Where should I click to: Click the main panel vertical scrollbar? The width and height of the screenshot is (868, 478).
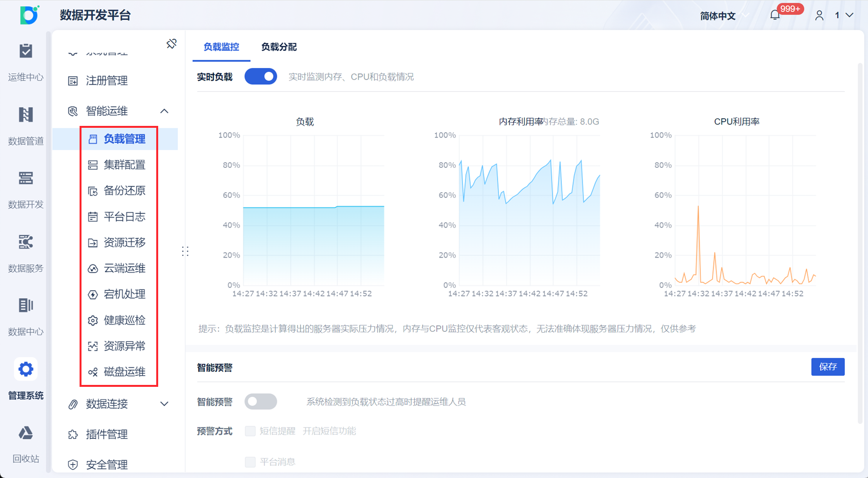point(860,244)
